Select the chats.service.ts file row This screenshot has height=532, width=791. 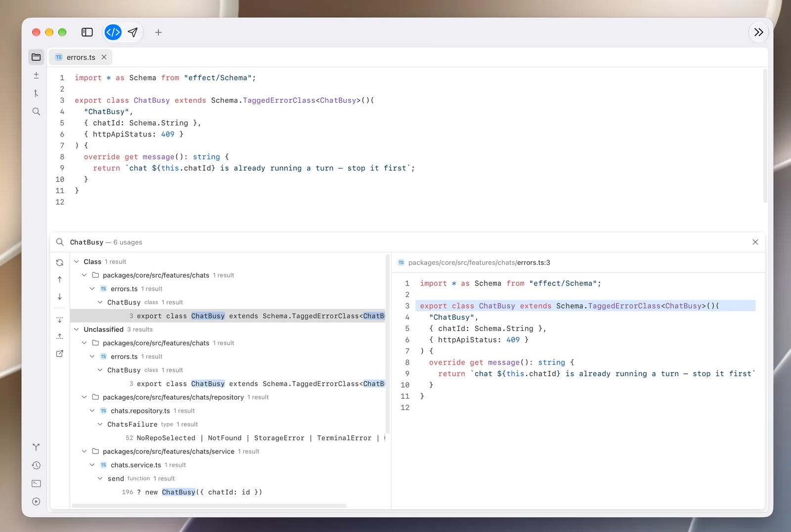click(x=227, y=465)
